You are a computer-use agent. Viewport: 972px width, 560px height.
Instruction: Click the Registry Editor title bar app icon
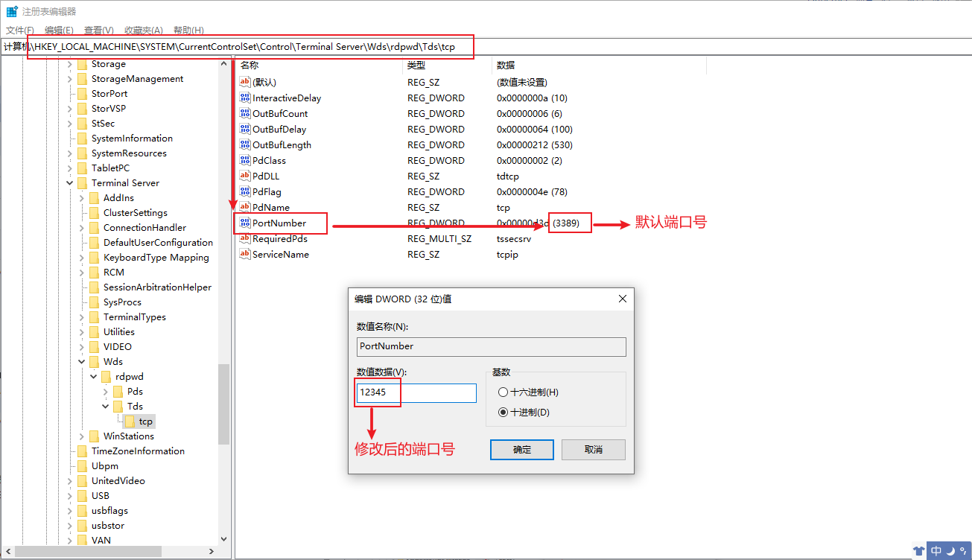click(12, 11)
